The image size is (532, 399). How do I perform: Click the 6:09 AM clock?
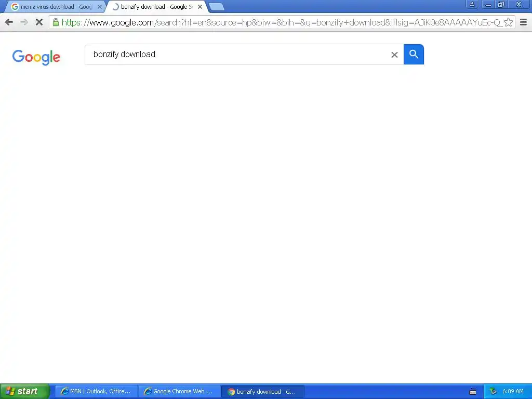click(513, 392)
